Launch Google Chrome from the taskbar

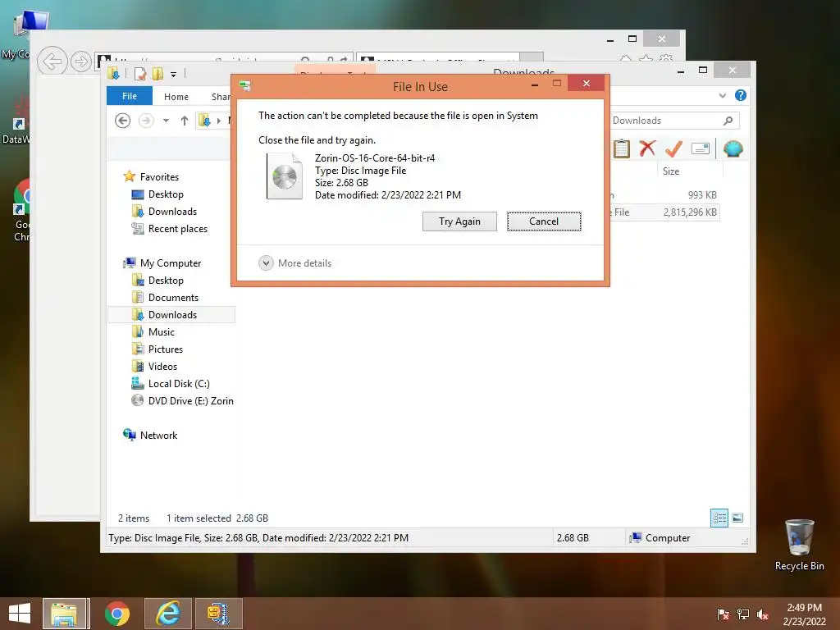(116, 614)
